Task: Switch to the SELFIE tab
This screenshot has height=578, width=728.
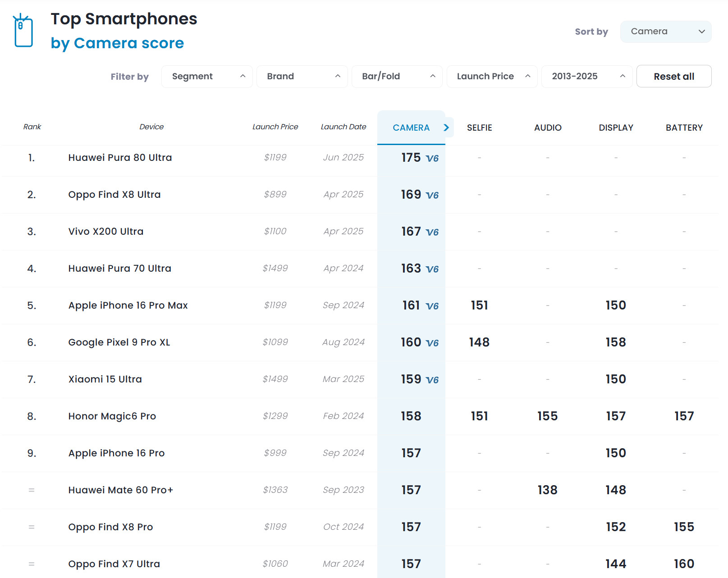Action: 480,128
